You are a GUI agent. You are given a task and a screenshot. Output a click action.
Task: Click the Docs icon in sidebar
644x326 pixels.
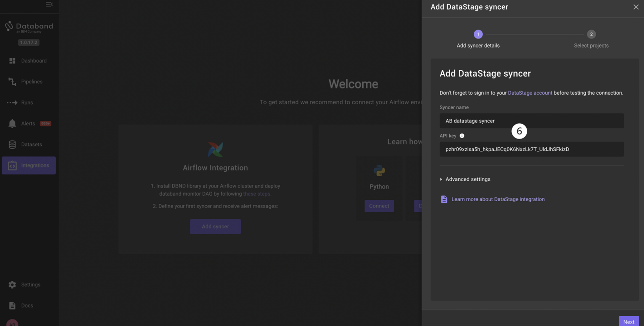tap(13, 305)
